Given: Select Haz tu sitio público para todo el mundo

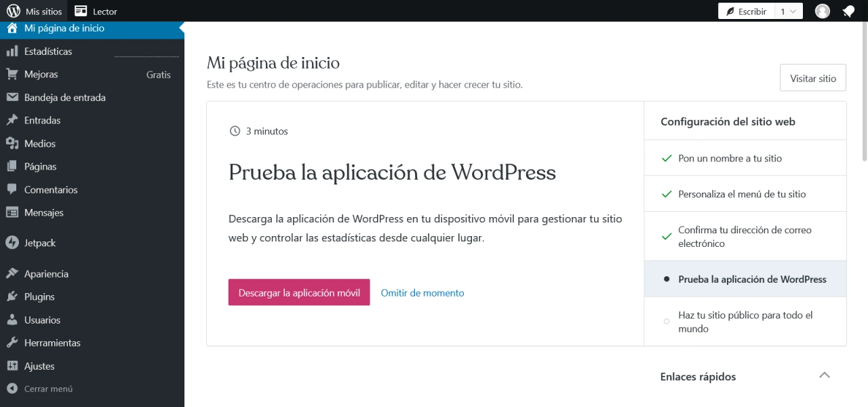Looking at the screenshot, I should click(x=745, y=322).
